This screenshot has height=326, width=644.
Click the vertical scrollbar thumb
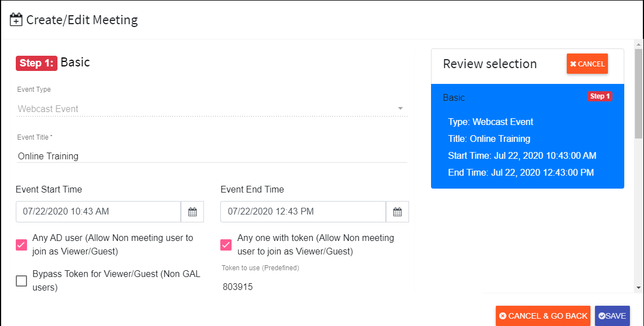click(x=638, y=93)
